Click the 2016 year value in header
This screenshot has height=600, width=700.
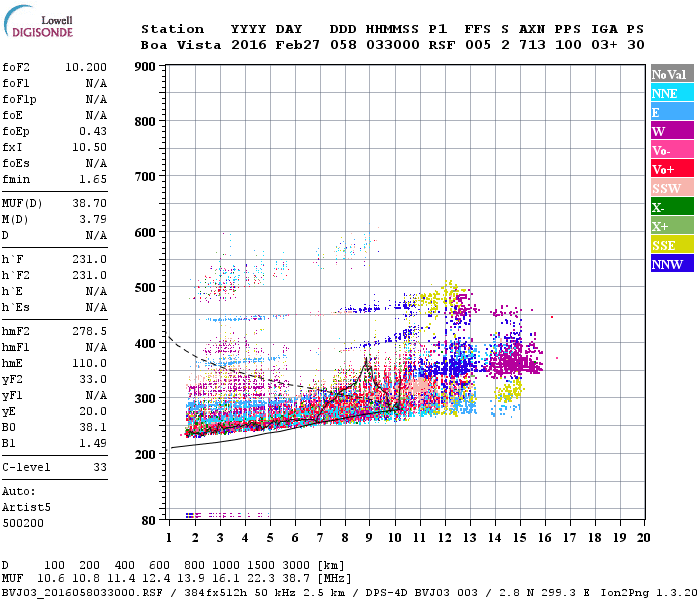(249, 45)
